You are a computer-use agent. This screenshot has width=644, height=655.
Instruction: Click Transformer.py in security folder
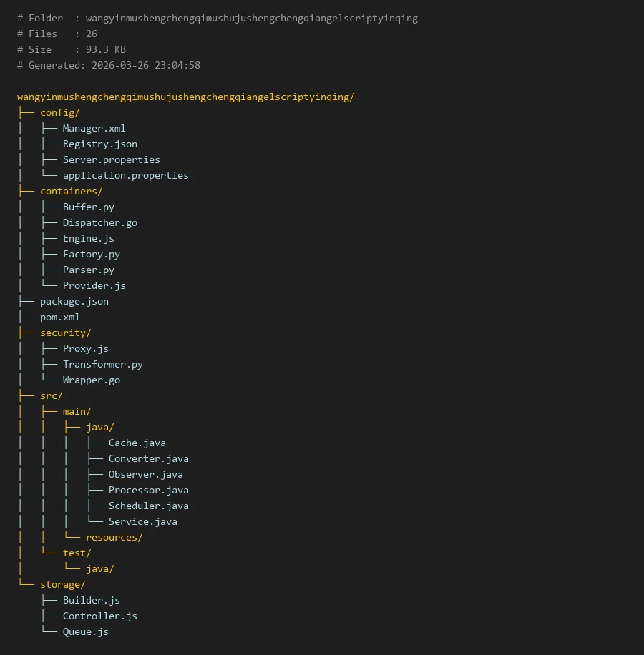102,364
